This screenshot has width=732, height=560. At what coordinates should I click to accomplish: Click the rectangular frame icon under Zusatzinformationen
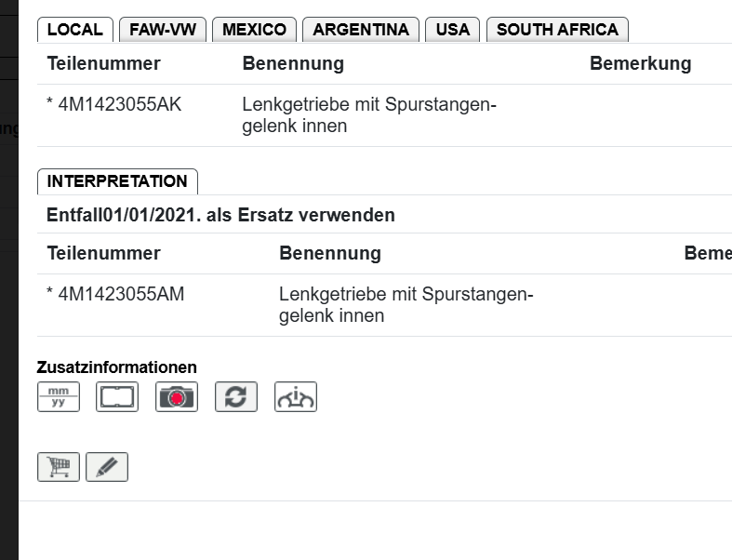[117, 397]
